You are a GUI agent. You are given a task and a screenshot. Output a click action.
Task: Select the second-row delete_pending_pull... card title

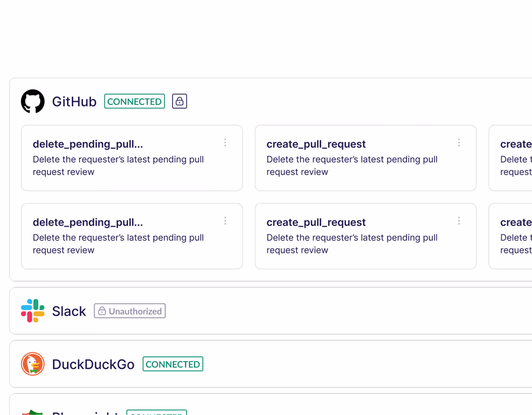(88, 222)
